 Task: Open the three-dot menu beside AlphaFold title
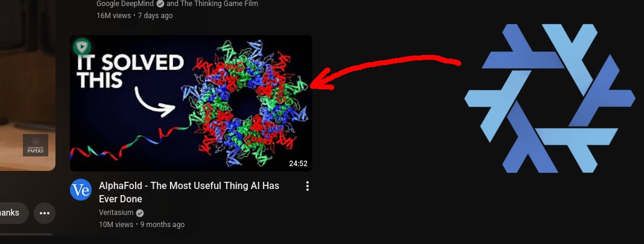click(x=307, y=187)
